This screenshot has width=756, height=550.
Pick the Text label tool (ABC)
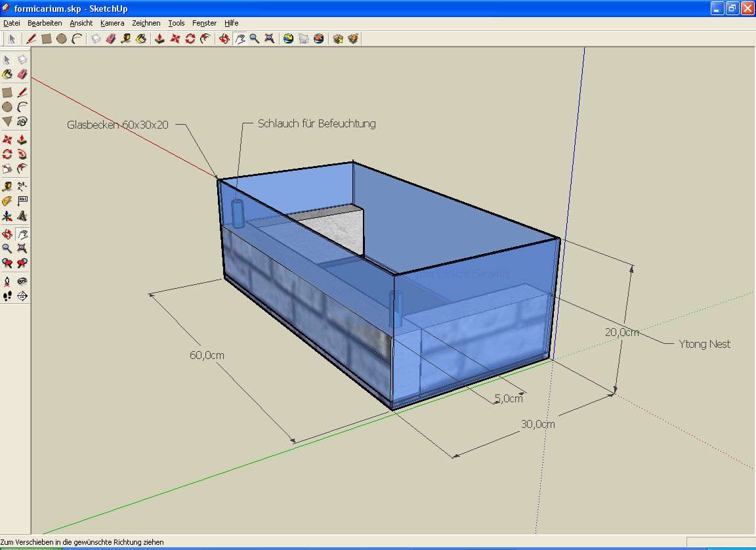pyautogui.click(x=22, y=201)
